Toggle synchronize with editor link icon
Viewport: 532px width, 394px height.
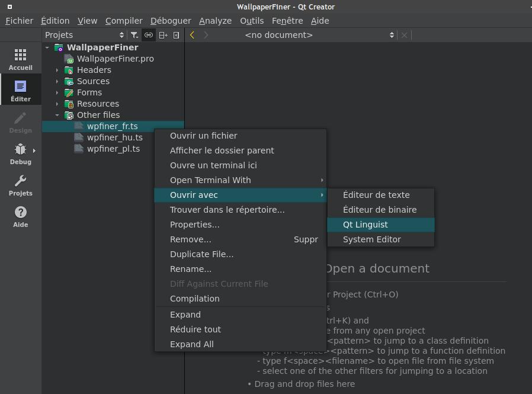[x=149, y=35]
